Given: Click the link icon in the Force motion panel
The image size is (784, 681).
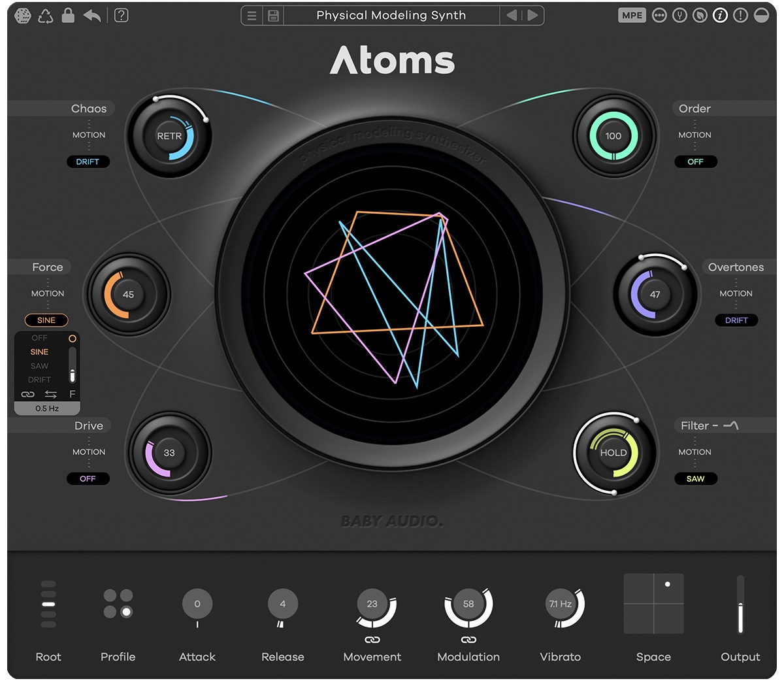Looking at the screenshot, I should coord(27,394).
